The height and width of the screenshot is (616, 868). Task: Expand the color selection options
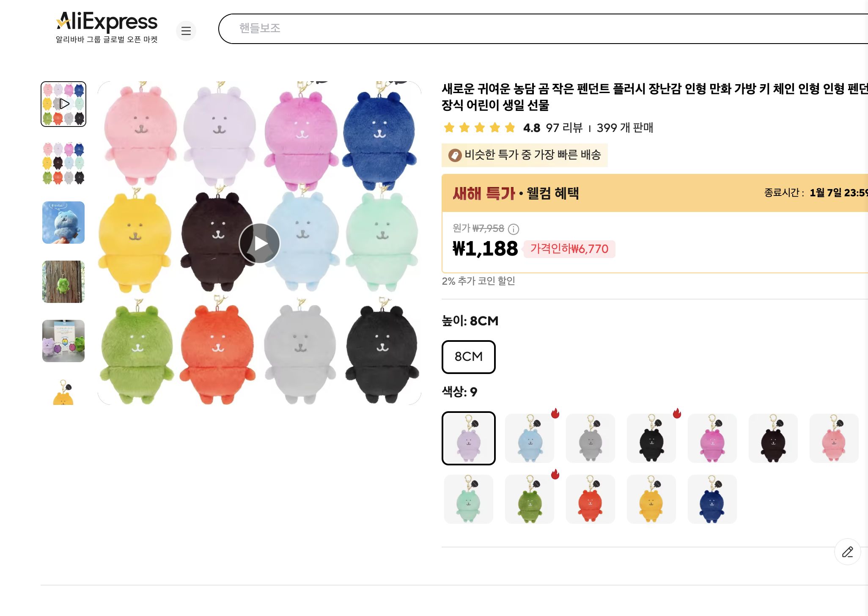[458, 392]
